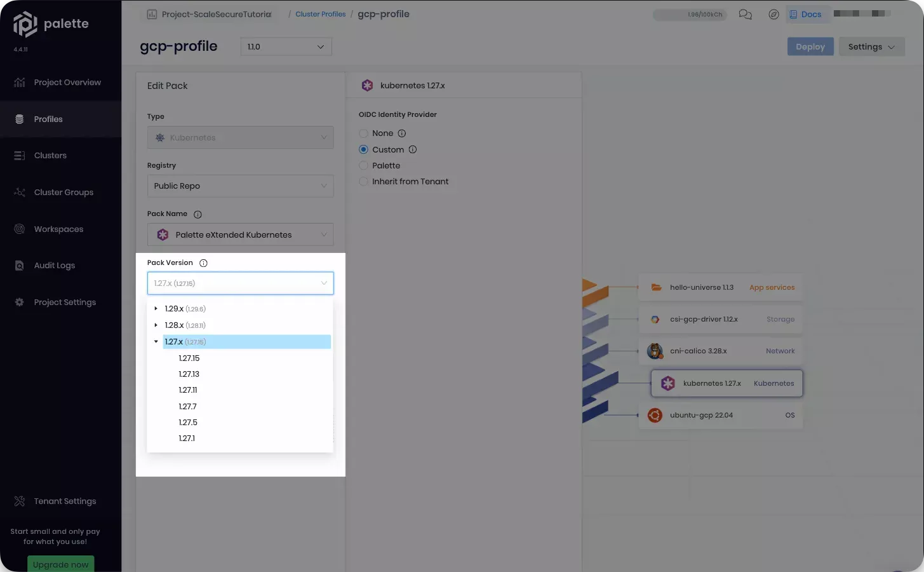Open Workspaces in sidebar
924x572 pixels.
tap(60, 229)
